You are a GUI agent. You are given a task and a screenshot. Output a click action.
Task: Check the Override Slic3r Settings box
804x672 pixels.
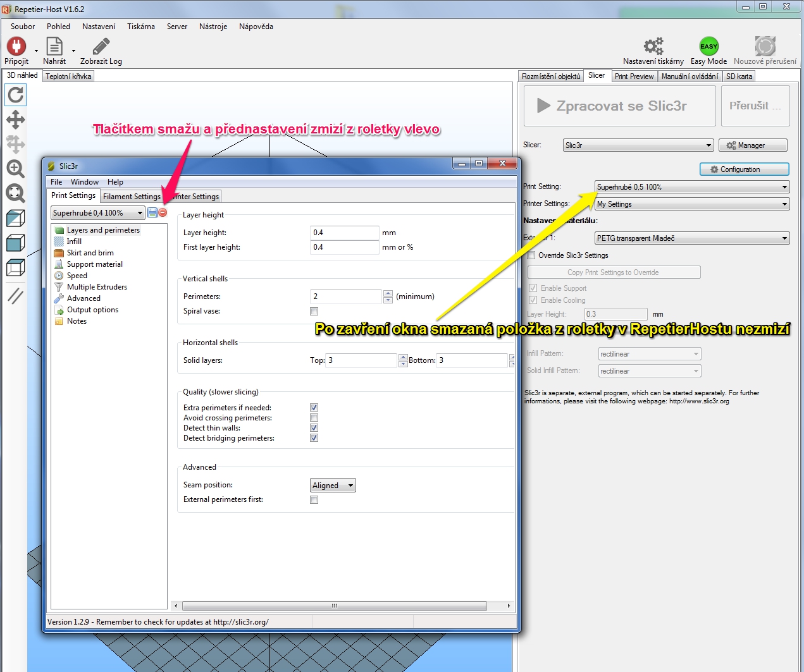(x=531, y=255)
